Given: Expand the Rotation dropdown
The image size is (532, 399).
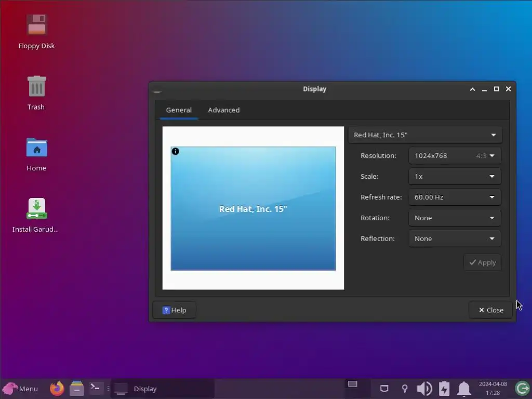Looking at the screenshot, I should [455, 218].
